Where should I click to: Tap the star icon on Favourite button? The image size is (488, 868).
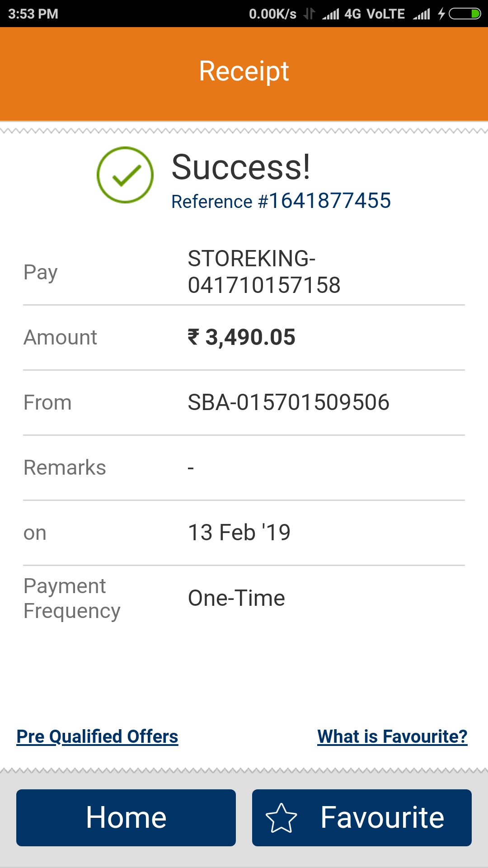click(x=281, y=818)
